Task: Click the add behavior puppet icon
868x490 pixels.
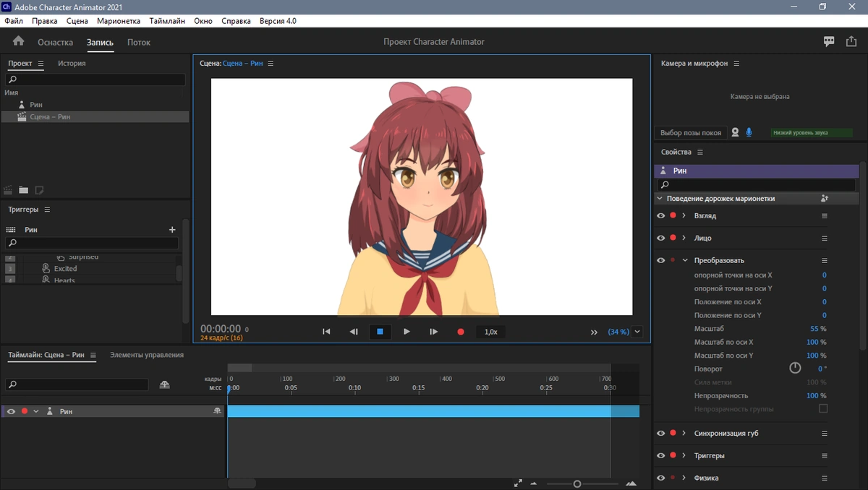Action: pyautogui.click(x=825, y=198)
